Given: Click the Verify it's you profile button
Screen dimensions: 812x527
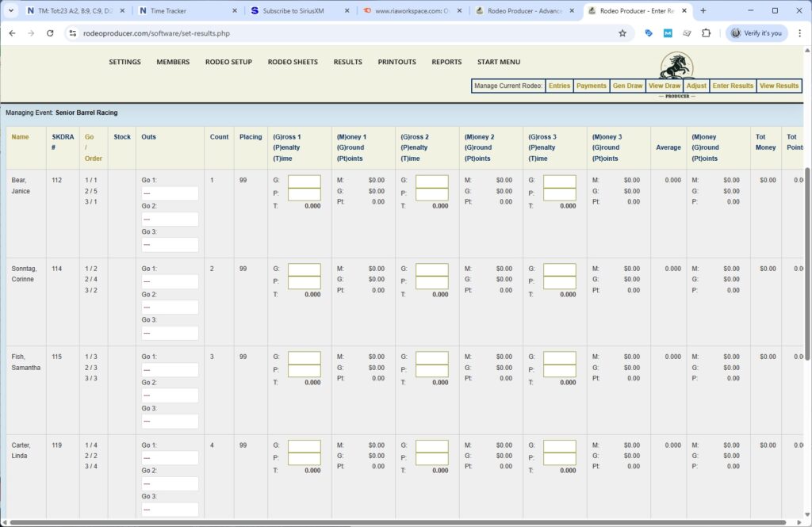Looking at the screenshot, I should pos(757,34).
